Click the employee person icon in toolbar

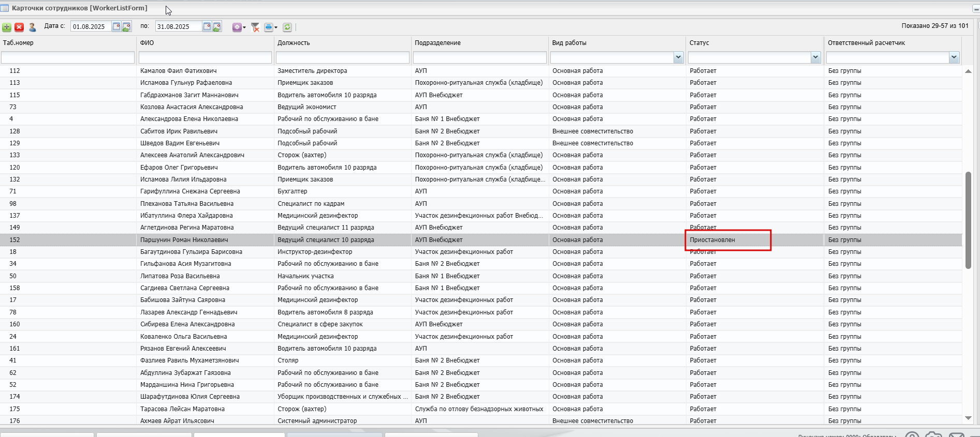pos(32,27)
